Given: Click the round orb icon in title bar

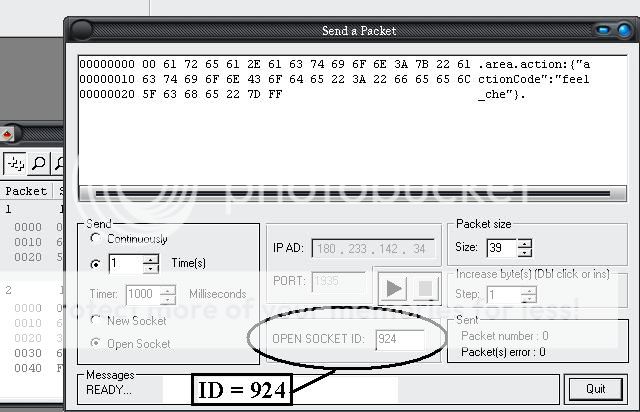Looking at the screenshot, I should click(81, 30).
